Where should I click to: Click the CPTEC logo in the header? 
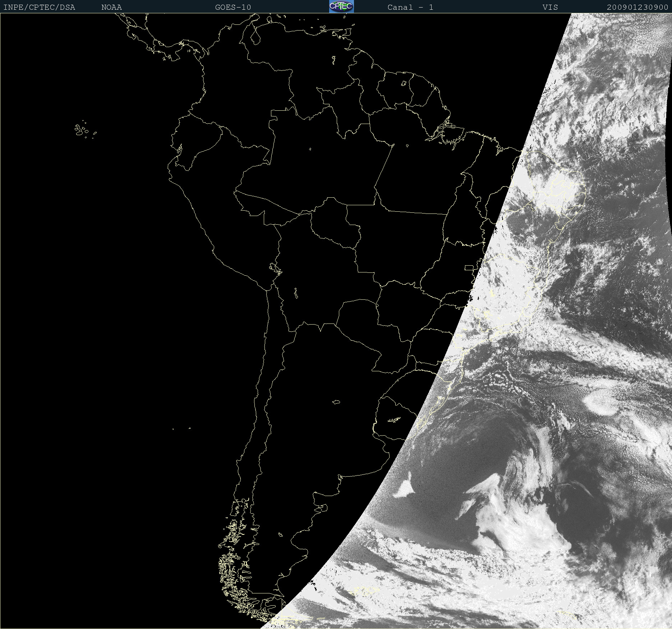(x=341, y=6)
